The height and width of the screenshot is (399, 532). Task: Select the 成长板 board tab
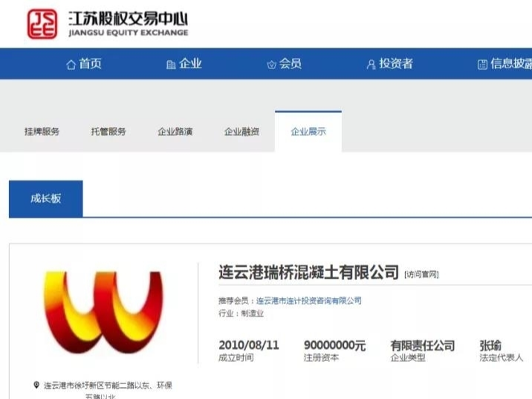46,199
